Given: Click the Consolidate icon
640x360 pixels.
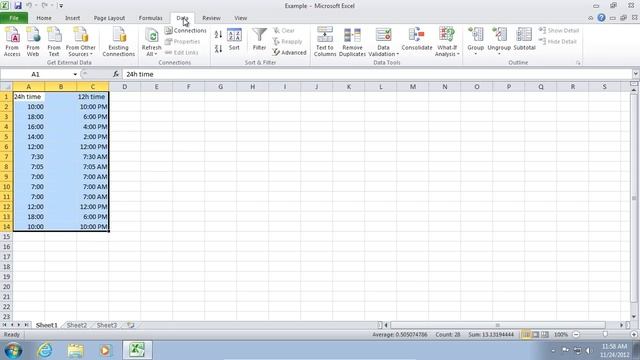Looking at the screenshot, I should pyautogui.click(x=417, y=40).
